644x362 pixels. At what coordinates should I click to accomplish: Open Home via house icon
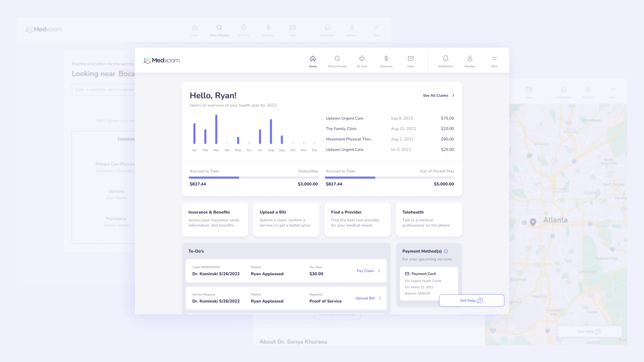point(313,58)
